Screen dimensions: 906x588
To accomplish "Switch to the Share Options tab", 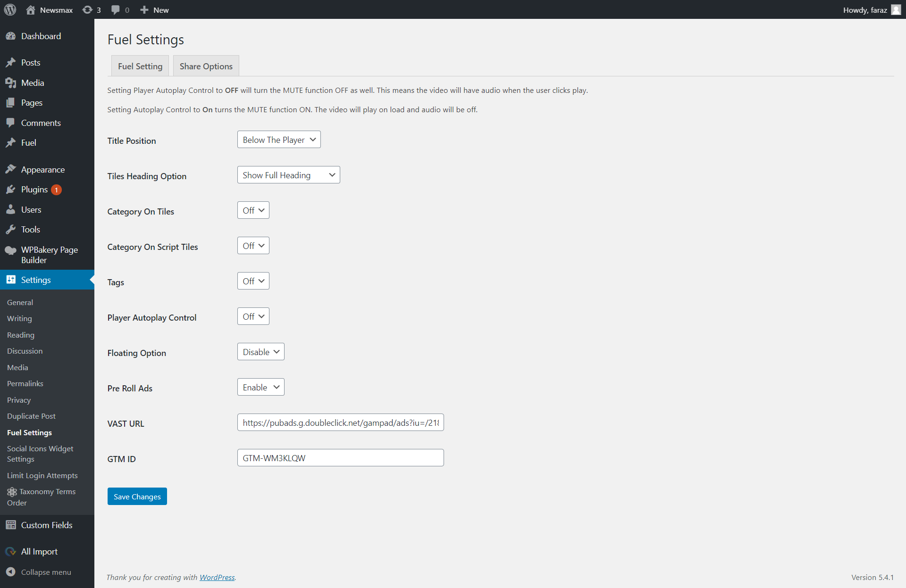I will [206, 66].
